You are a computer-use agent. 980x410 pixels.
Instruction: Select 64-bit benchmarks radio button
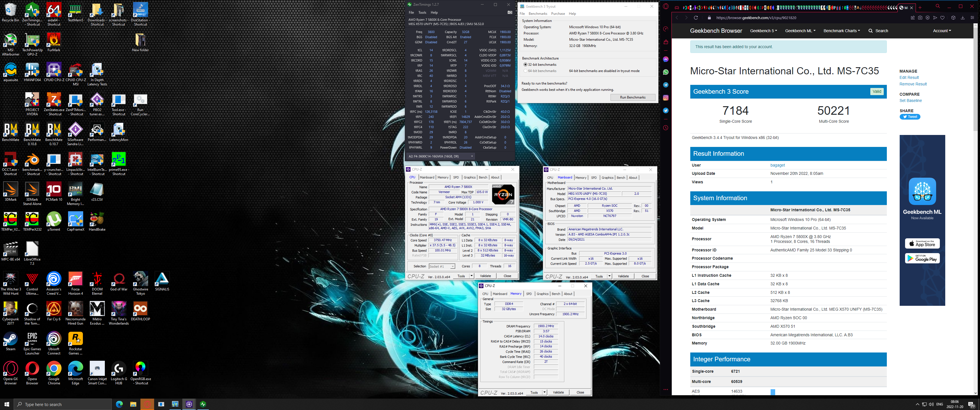click(525, 71)
